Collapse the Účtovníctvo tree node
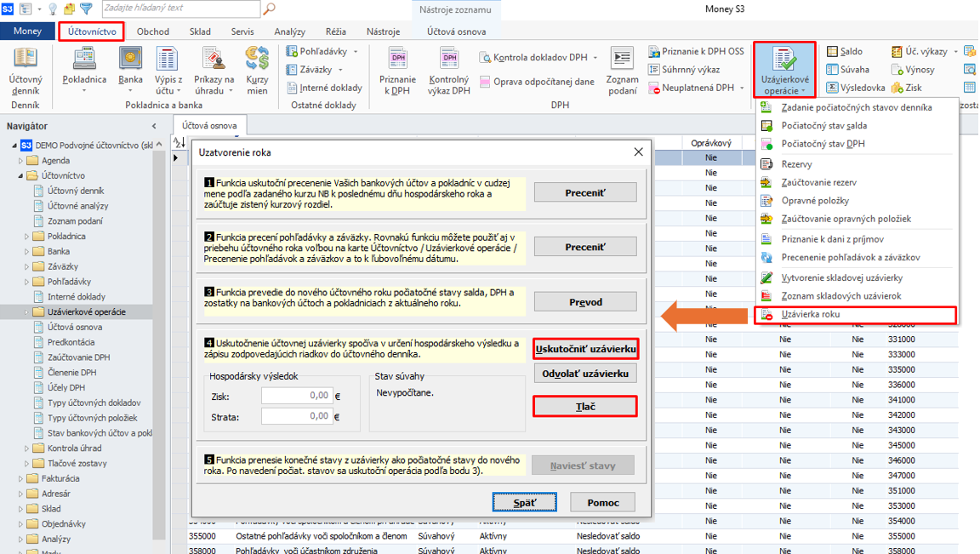Image resolution: width=980 pixels, height=554 pixels. (20, 175)
